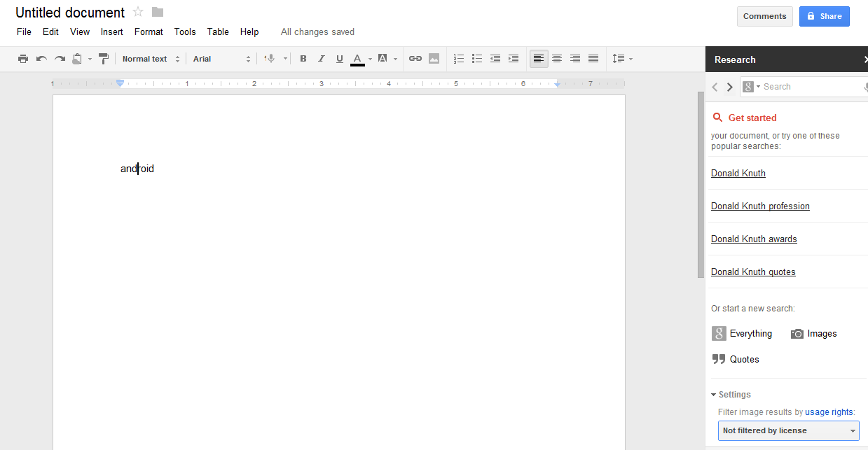Decrease the paragraph indent
Image resolution: width=868 pixels, height=450 pixels.
(x=495, y=59)
